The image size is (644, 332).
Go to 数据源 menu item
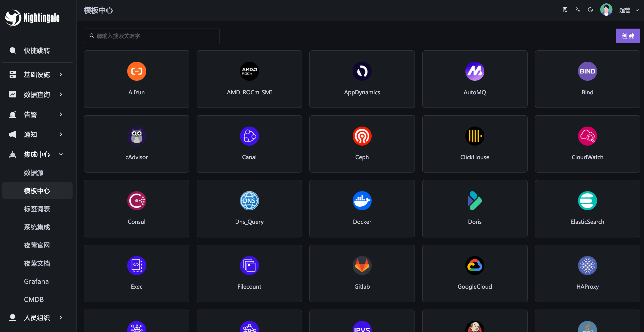[34, 173]
